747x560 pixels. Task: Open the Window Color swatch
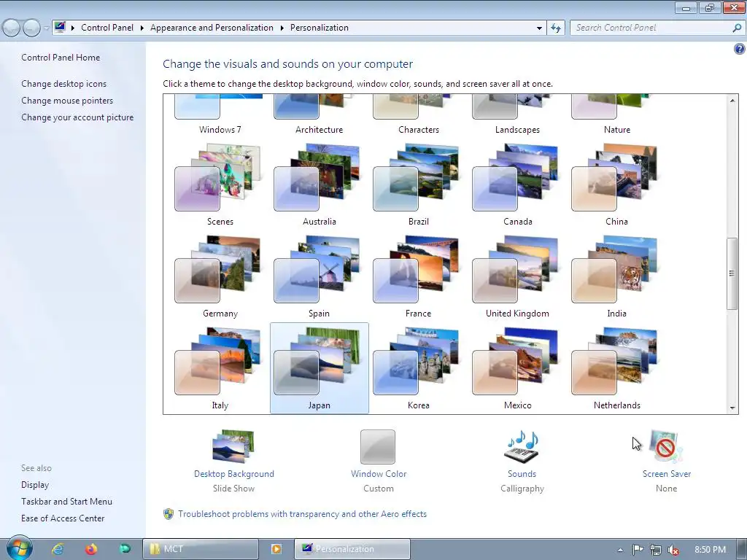point(378,447)
